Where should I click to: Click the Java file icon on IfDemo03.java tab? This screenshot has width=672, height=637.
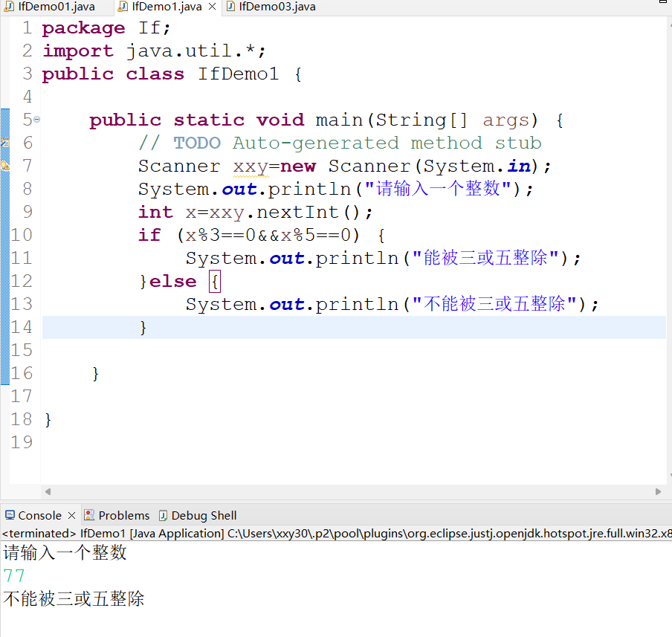tap(230, 7)
